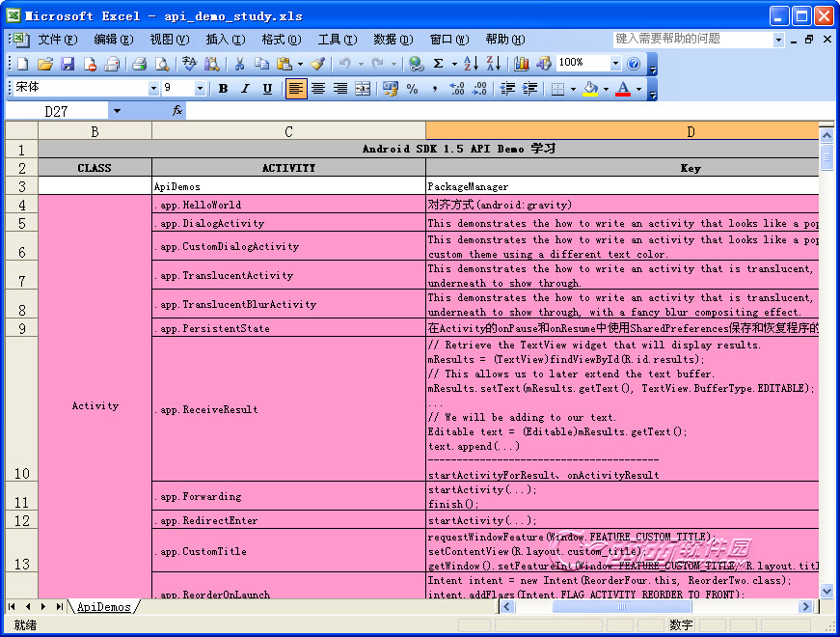Open the Name Box dropdown arrow
The image size is (840, 637).
[117, 111]
